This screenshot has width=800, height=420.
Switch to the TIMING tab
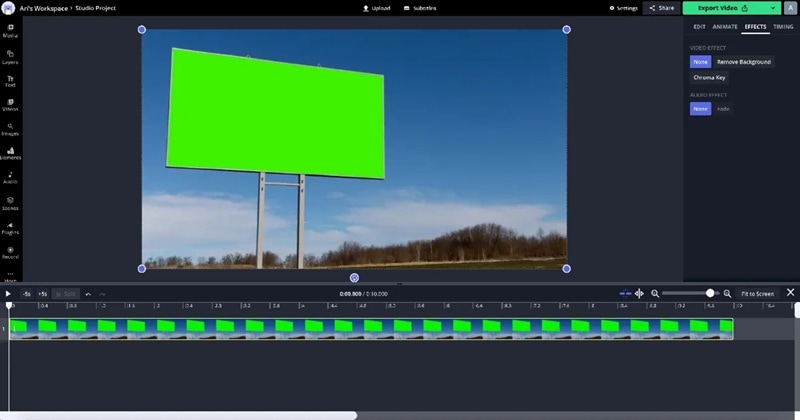(783, 27)
